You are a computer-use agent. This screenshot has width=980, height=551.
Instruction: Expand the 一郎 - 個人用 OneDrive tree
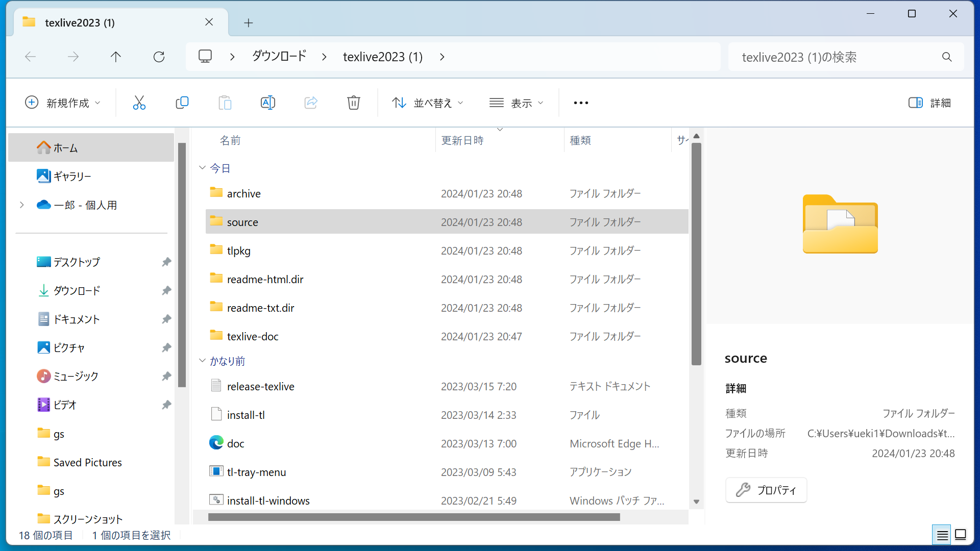21,205
